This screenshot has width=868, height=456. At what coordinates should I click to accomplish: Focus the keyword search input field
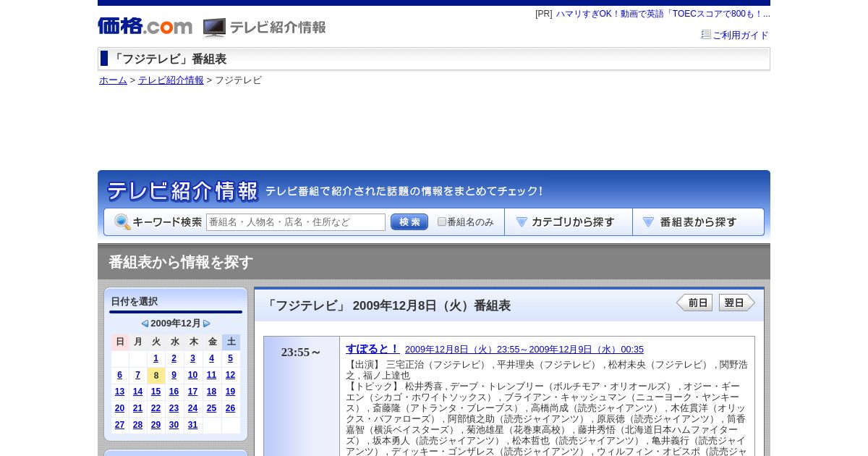pyautogui.click(x=296, y=222)
